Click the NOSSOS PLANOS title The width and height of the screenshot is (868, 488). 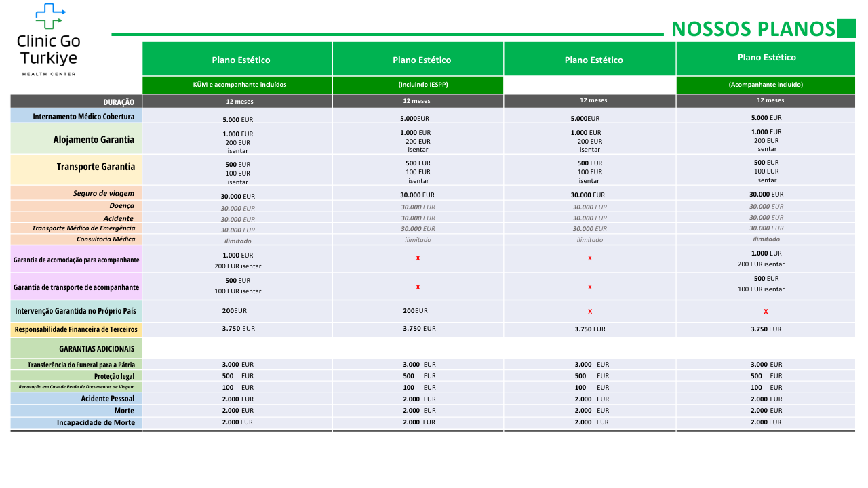(753, 29)
